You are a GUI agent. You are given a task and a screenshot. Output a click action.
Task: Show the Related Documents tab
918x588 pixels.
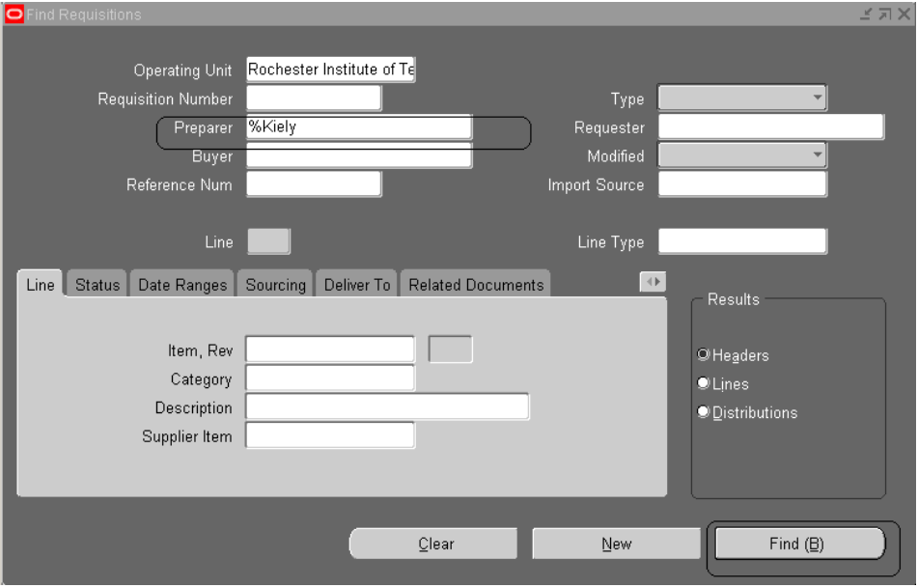click(475, 285)
